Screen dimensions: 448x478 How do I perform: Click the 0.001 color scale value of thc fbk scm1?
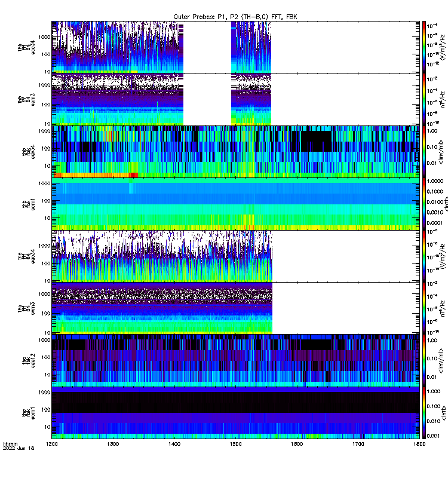coord(434,436)
